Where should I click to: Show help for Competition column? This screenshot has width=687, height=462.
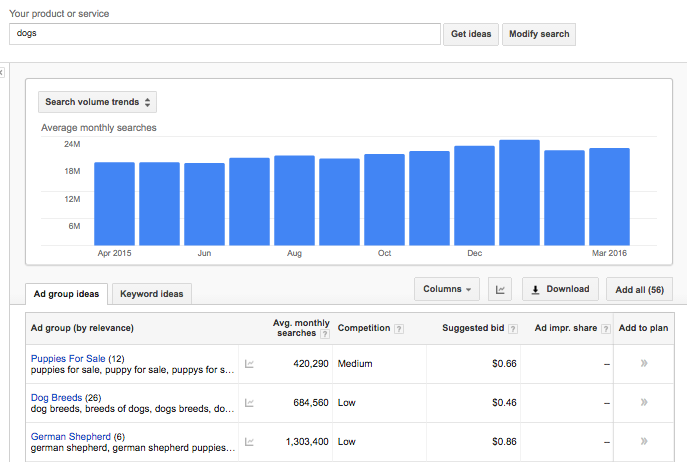coord(399,329)
